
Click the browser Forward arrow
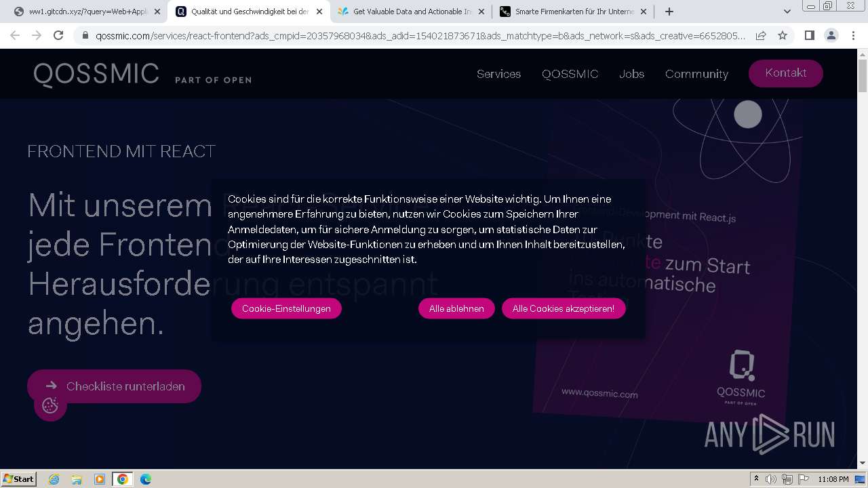tap(37, 35)
